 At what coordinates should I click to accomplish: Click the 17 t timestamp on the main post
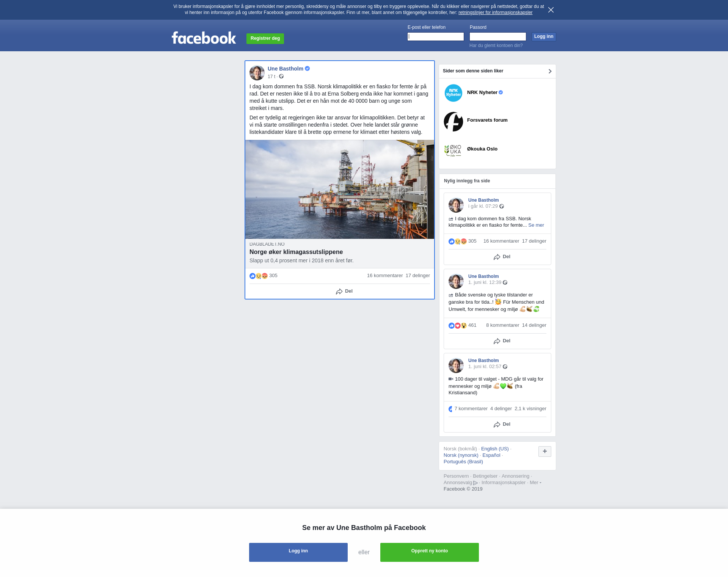tap(271, 77)
